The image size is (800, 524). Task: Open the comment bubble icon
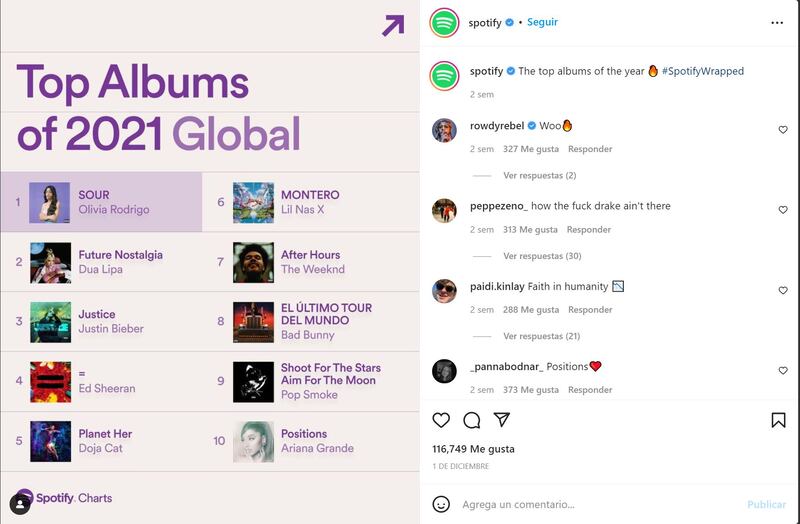[x=471, y=420]
